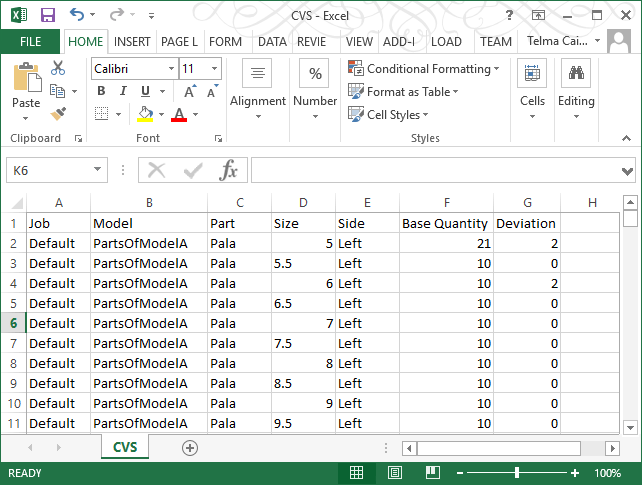Expand the Alignment group
Image resolution: width=642 pixels, height=485 pixels.
tap(258, 90)
